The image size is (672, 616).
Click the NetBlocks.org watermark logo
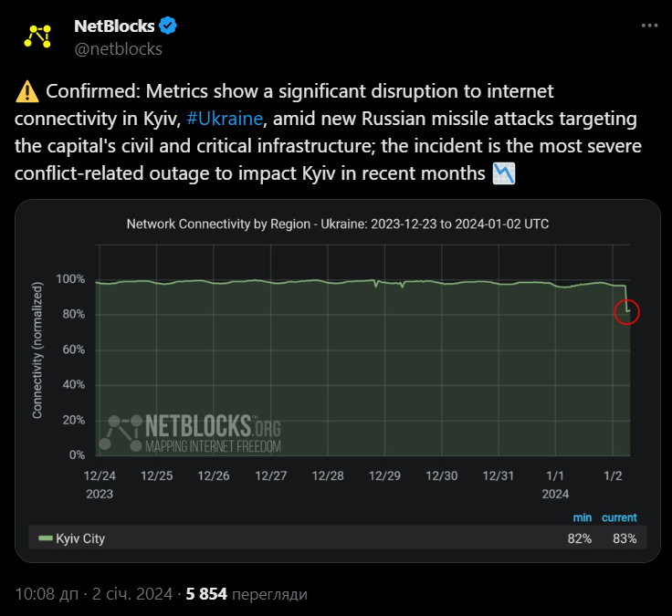pos(190,433)
